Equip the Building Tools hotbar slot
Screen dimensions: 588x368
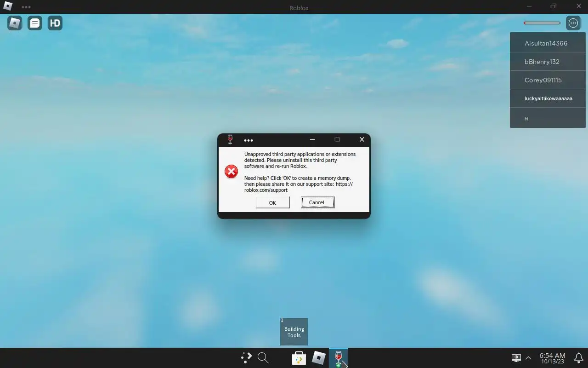coord(294,332)
